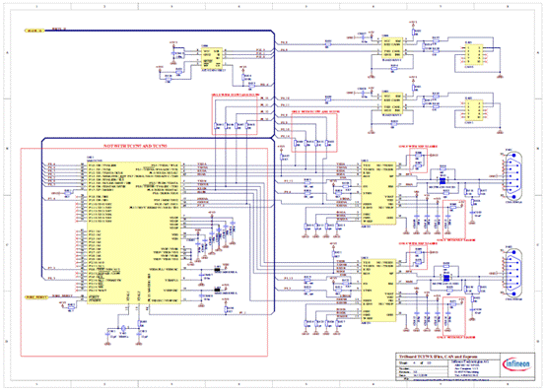Click the top CAN transceiver chip symbol
The image size is (545, 392).
point(392,48)
